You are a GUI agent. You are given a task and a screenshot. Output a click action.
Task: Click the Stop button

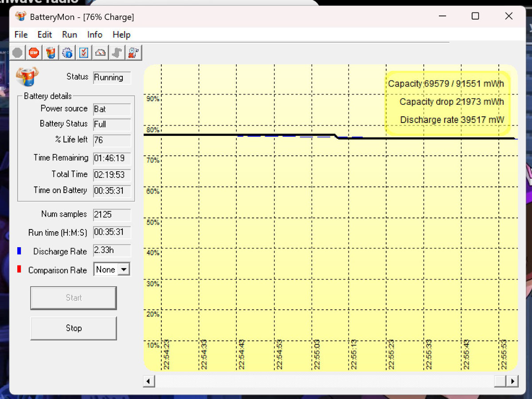click(74, 328)
